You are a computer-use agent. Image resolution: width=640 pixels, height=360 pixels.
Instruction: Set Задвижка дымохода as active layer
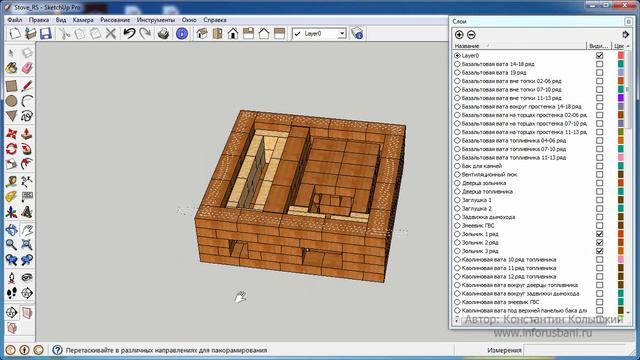click(457, 217)
